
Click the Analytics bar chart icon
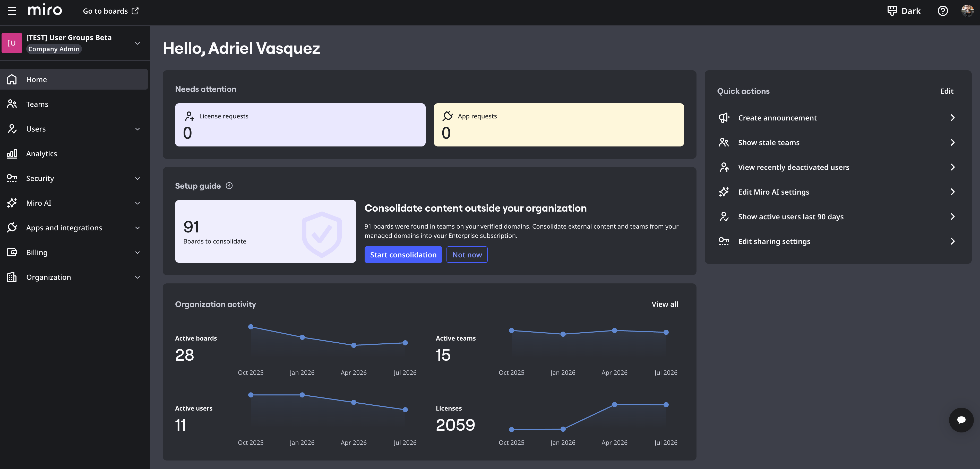tap(12, 154)
